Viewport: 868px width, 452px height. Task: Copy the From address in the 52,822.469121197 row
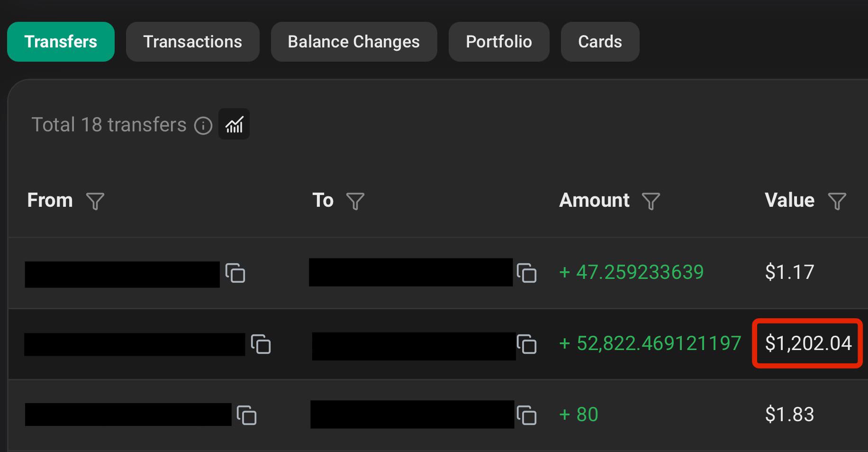[x=261, y=344]
